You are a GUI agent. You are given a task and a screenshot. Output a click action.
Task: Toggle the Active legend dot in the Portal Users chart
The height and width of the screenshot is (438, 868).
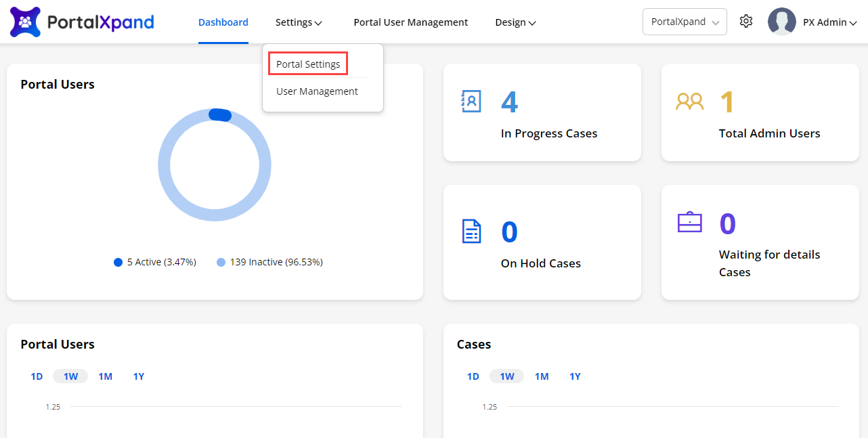118,262
